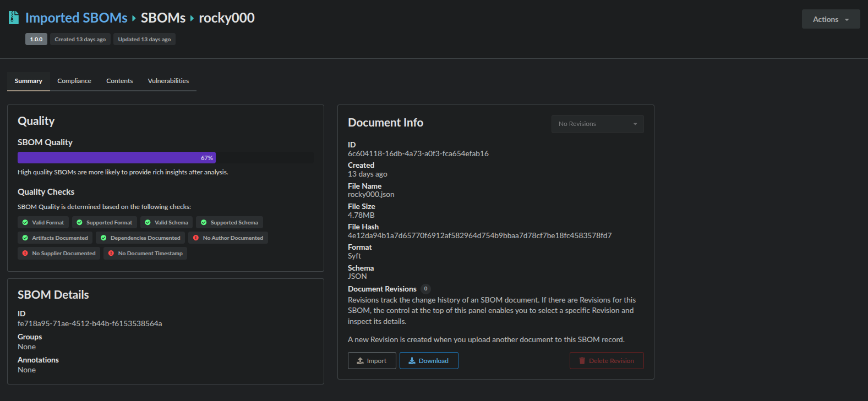The height and width of the screenshot is (401, 868).
Task: Click the Dependencies Documented check badge
Action: [x=140, y=238]
